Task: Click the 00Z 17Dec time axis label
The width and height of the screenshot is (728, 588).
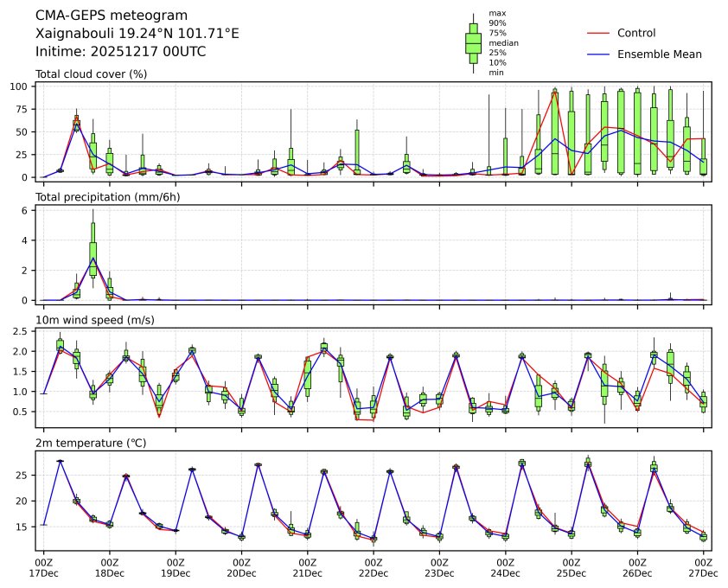Action: (x=43, y=566)
